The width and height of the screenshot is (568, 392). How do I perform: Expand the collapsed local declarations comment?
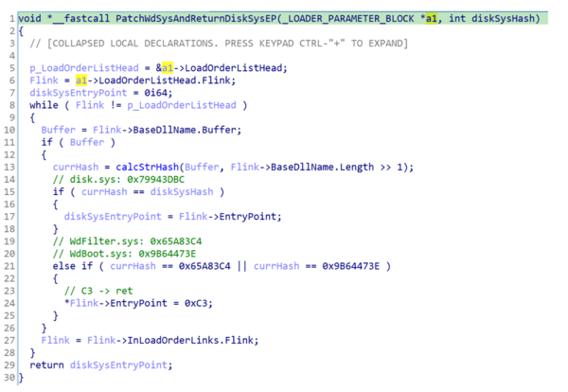[219, 44]
